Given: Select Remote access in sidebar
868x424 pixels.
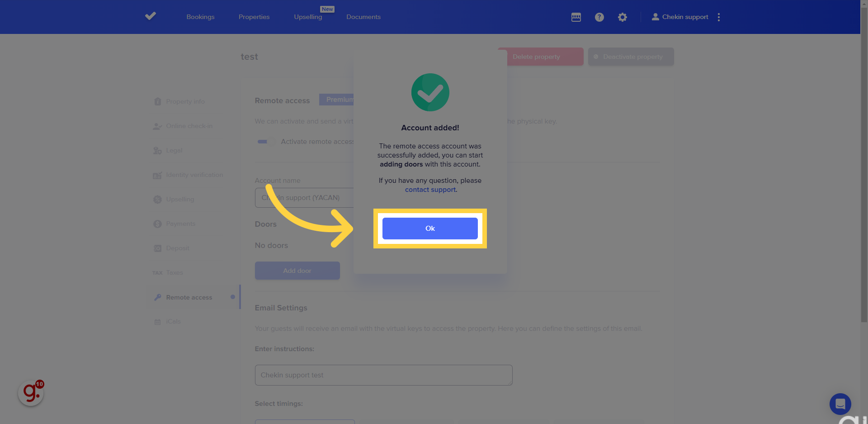Looking at the screenshot, I should tap(189, 297).
